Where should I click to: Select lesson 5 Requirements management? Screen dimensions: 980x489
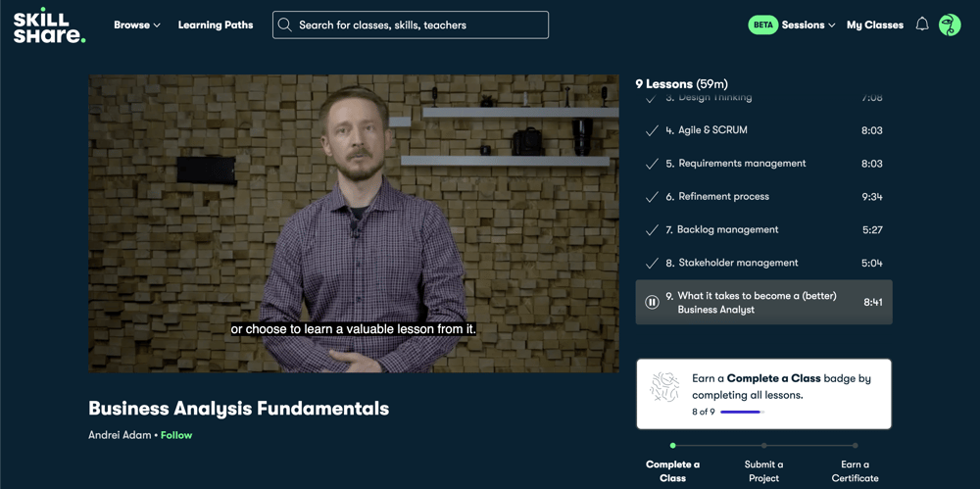[x=763, y=164]
